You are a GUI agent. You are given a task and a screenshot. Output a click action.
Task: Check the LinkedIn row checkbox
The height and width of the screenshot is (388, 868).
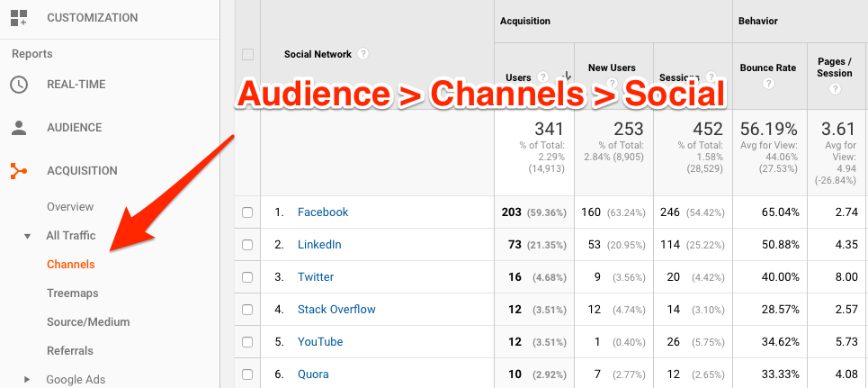(x=247, y=245)
